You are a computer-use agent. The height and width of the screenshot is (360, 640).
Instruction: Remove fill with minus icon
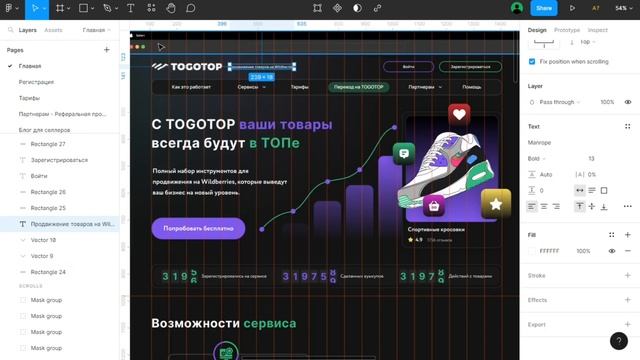click(x=628, y=251)
